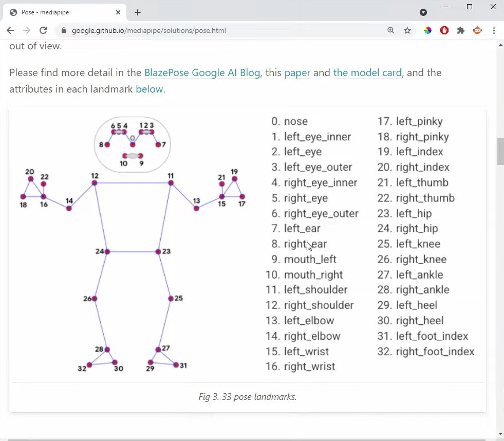The height and width of the screenshot is (441, 504).
Task: Select the Pose - mediapipe tab
Action: [65, 12]
